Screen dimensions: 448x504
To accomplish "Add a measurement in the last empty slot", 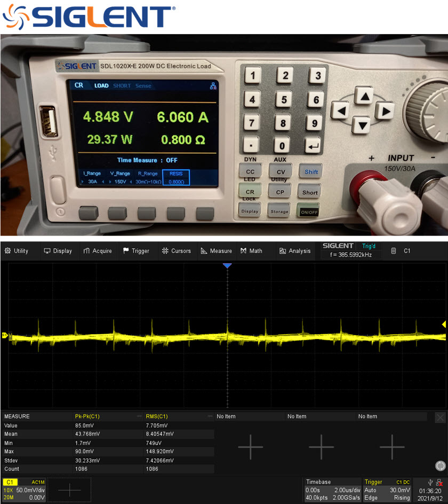I will [x=392, y=446].
